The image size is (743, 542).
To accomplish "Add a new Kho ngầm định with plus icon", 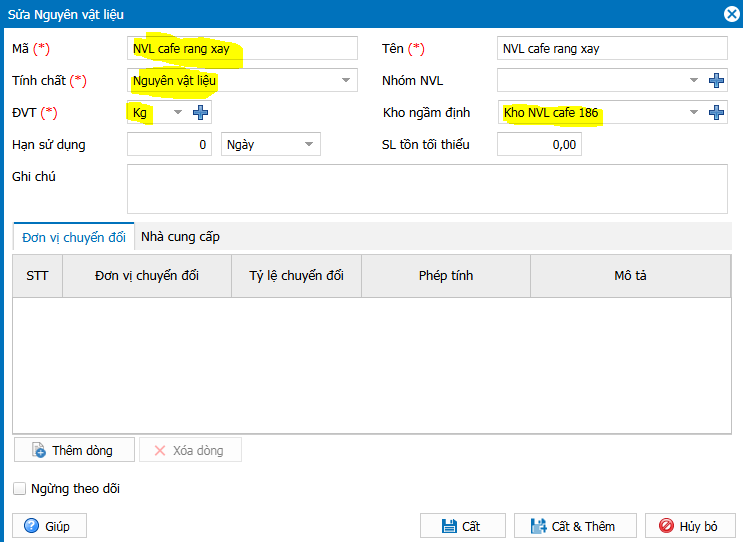I will click(x=716, y=112).
